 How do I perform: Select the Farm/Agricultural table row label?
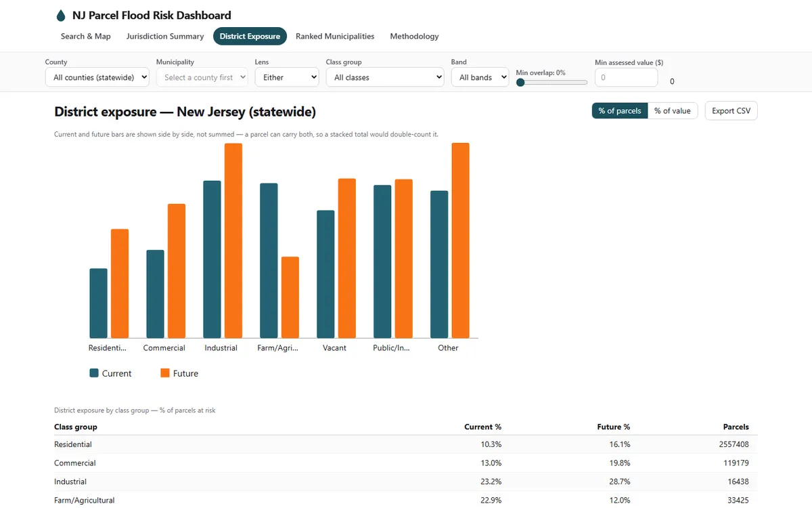[x=84, y=500]
